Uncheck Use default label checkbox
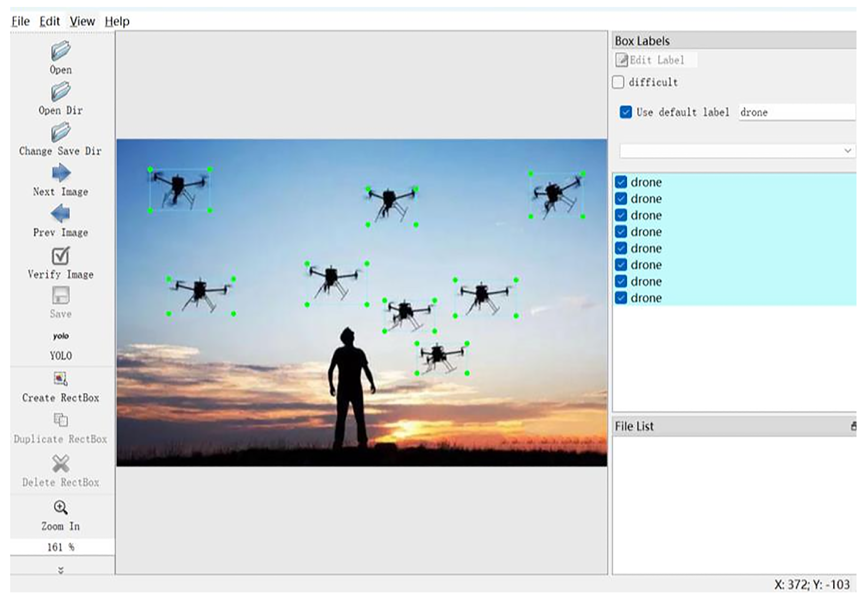868x599 pixels. click(626, 112)
